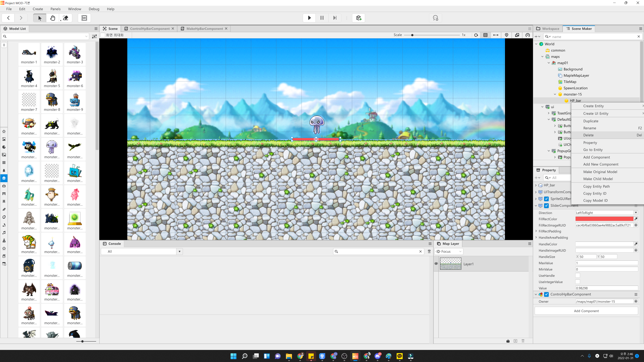Click FillRectColor eyedropper icon

click(x=636, y=219)
